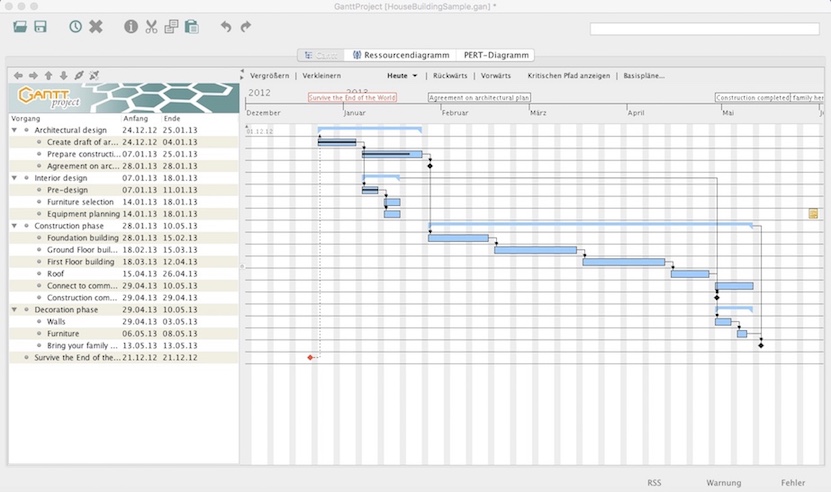Viewport: 831px width, 492px height.
Task: Save project with the floppy disk icon
Action: [41, 26]
